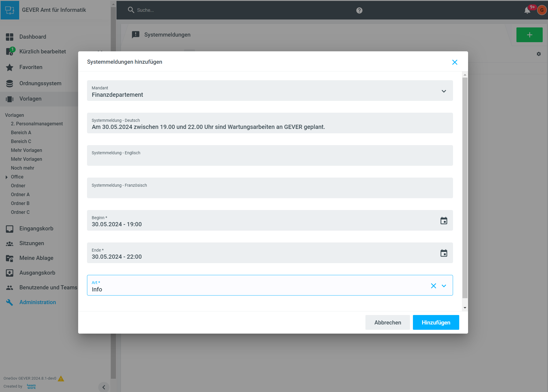Clear the Art field selection
Image resolution: width=548 pixels, height=392 pixels.
(433, 286)
